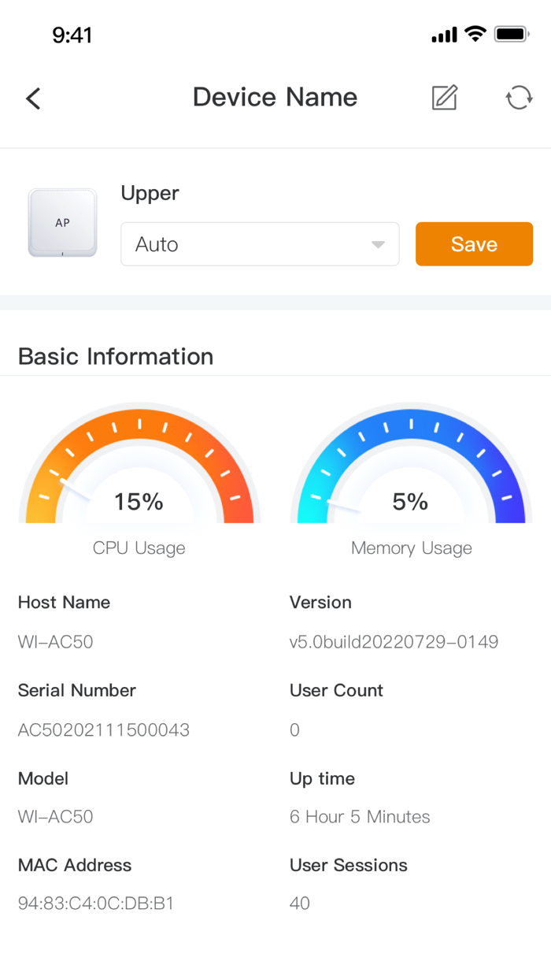Click the edit pencil next to Device Name
Viewport: 551px width, 980px height.
[x=444, y=98]
